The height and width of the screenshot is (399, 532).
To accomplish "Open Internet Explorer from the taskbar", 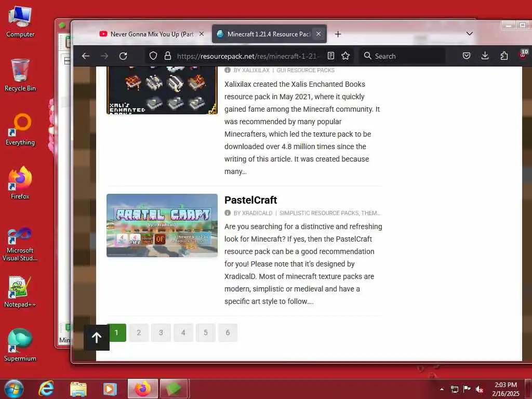I will pyautogui.click(x=46, y=389).
